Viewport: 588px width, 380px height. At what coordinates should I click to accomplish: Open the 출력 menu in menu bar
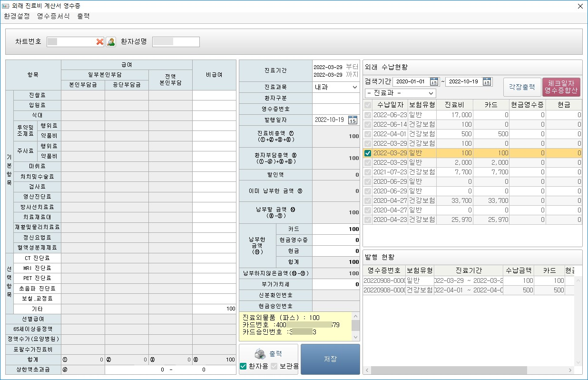pyautogui.click(x=83, y=16)
